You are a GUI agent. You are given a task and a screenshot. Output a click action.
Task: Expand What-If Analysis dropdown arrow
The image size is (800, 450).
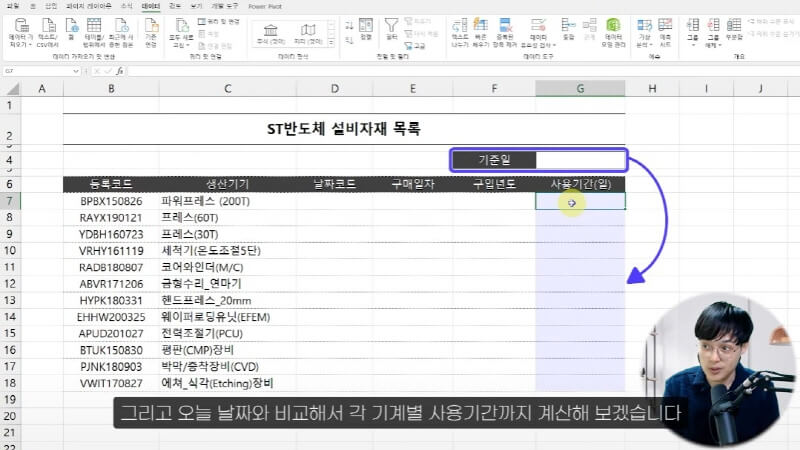[652, 45]
